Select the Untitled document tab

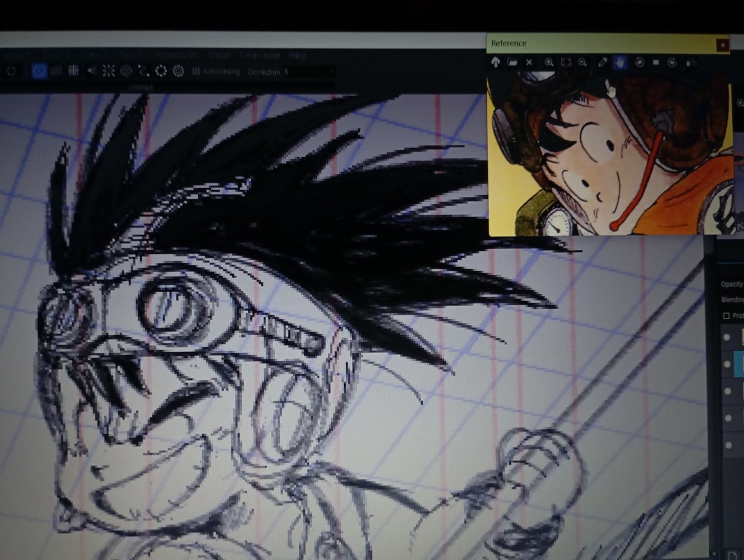(140, 88)
